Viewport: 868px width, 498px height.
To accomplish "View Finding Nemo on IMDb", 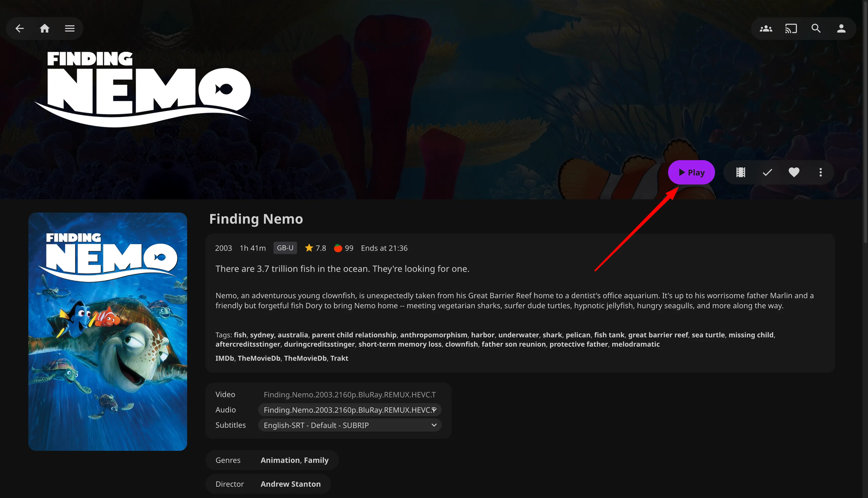I will click(x=225, y=358).
